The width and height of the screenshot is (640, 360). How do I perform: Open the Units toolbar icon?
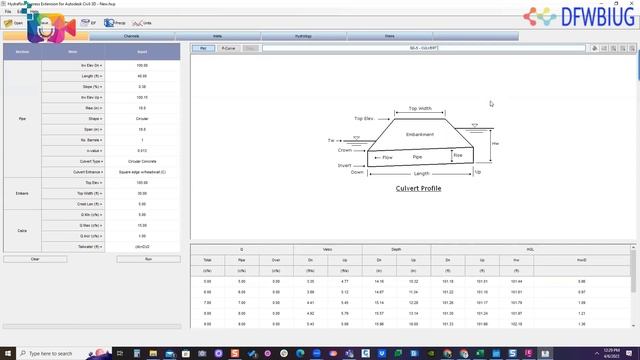click(142, 23)
